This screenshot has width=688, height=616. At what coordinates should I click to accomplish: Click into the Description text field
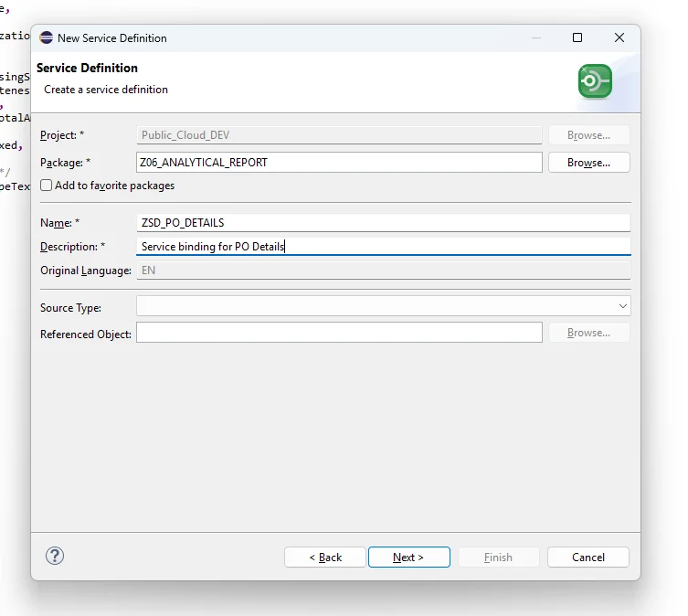pyautogui.click(x=383, y=247)
